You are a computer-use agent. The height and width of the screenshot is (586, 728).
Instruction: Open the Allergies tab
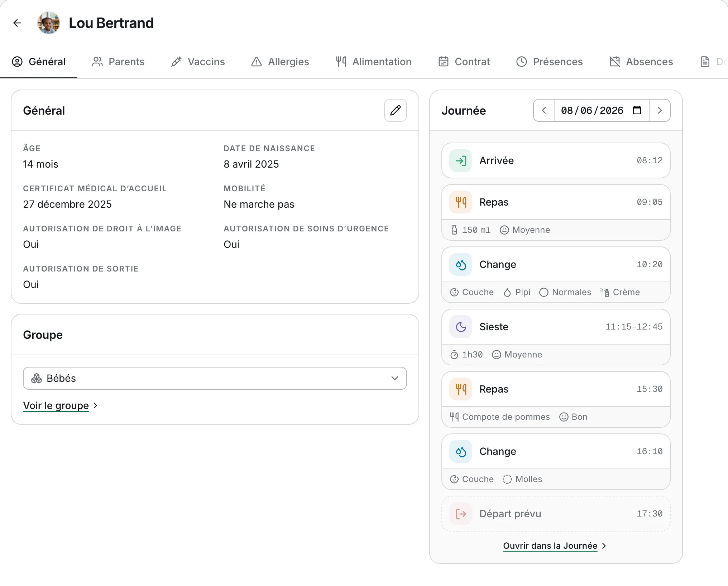(280, 62)
